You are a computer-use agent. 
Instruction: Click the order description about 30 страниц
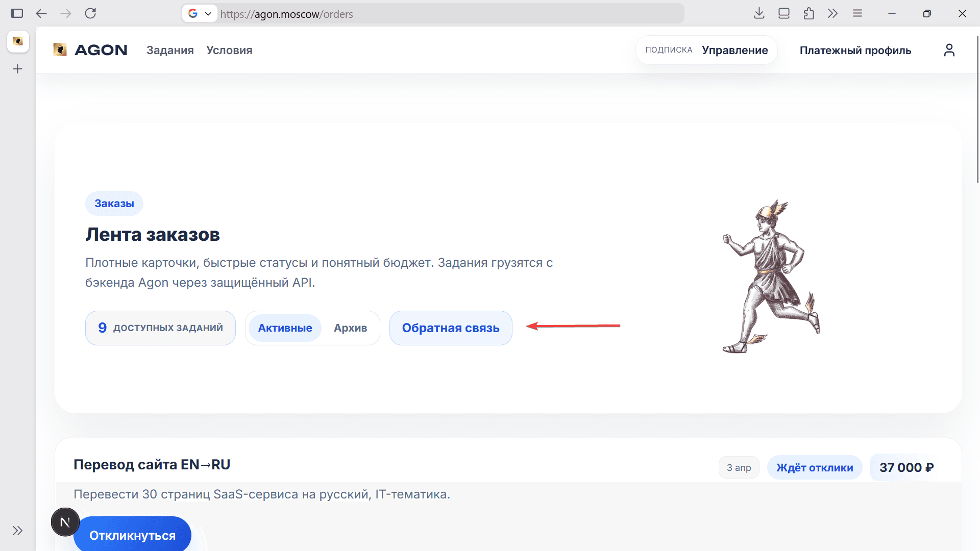pos(262,494)
